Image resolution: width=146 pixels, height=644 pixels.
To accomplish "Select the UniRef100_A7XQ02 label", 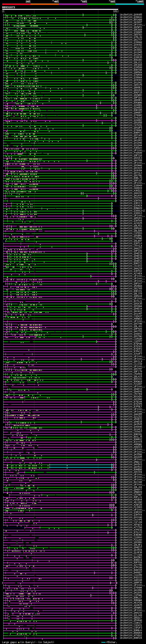I will [x=131, y=635].
